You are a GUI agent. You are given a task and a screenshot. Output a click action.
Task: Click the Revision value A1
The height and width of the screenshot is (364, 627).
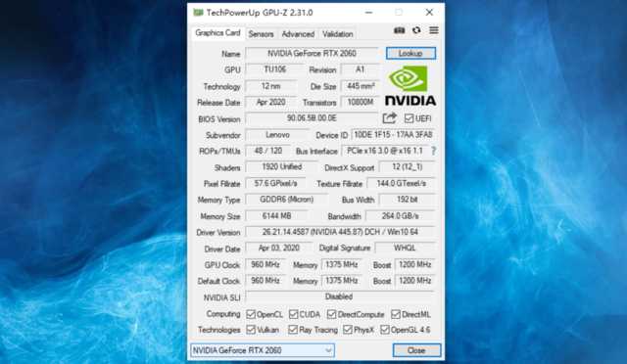[360, 69]
